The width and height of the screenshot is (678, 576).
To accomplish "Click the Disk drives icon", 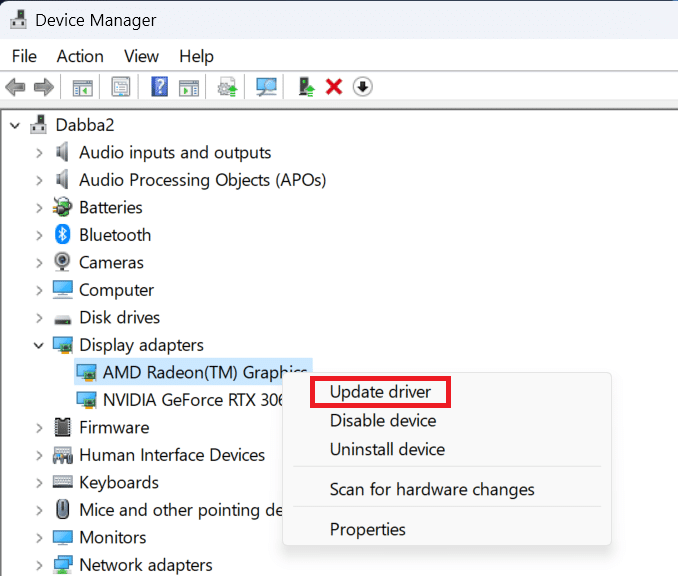I will coord(63,320).
